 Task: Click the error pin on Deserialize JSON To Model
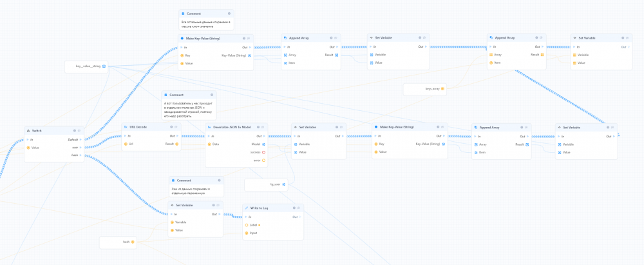[x=263, y=160]
